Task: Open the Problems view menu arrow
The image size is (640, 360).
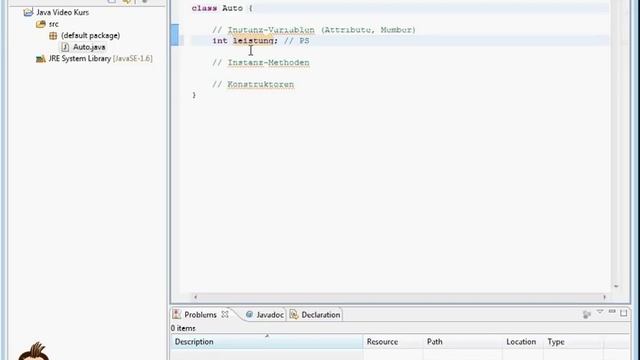Action: tap(600, 312)
